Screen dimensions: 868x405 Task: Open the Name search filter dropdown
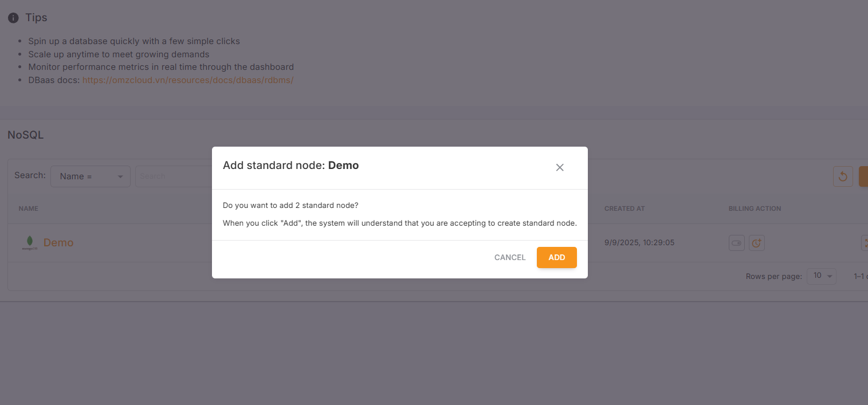coord(90,176)
